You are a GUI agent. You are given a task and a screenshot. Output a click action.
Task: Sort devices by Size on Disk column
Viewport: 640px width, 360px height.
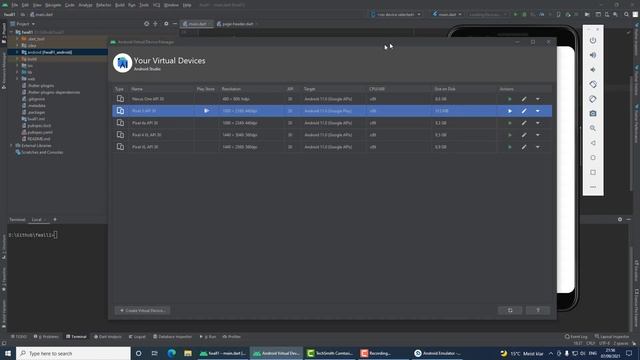(444, 89)
